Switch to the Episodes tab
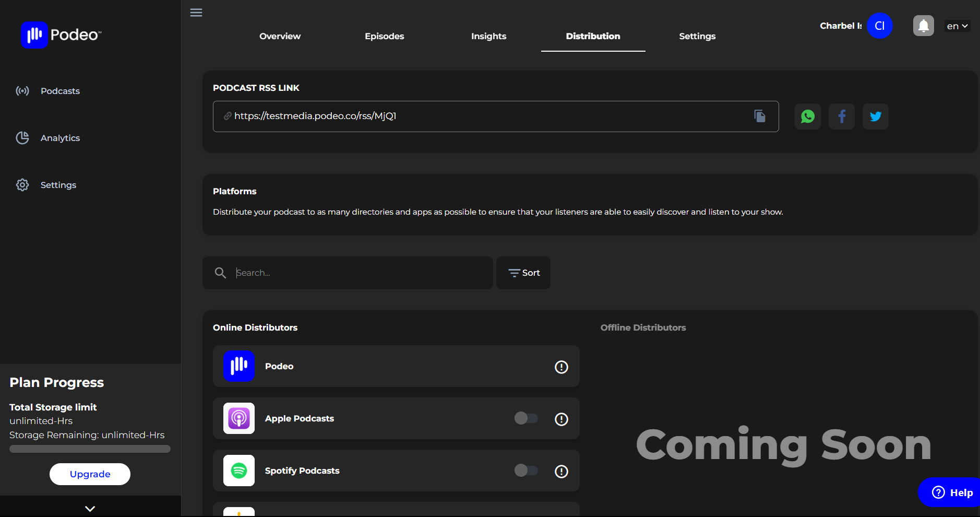The width and height of the screenshot is (980, 517). (x=385, y=36)
